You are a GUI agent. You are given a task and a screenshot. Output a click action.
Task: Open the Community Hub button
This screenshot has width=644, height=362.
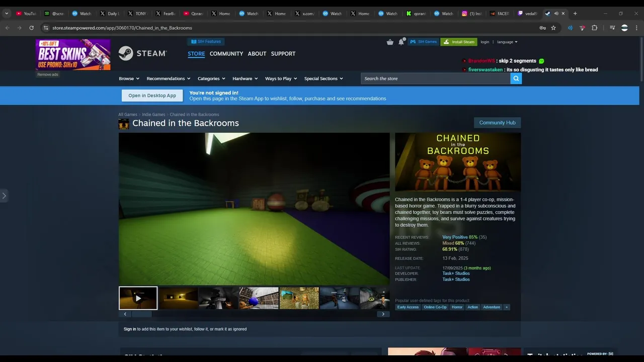pyautogui.click(x=497, y=123)
